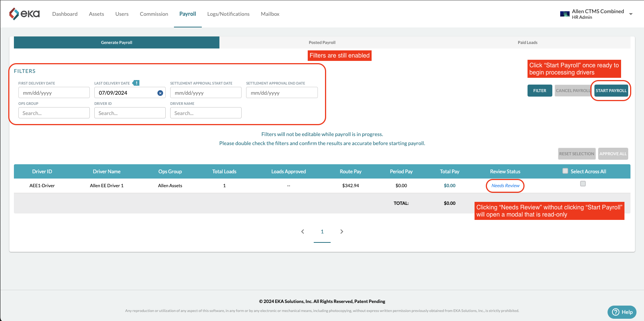Check the AEE1-Driver row checkbox

pyautogui.click(x=583, y=184)
